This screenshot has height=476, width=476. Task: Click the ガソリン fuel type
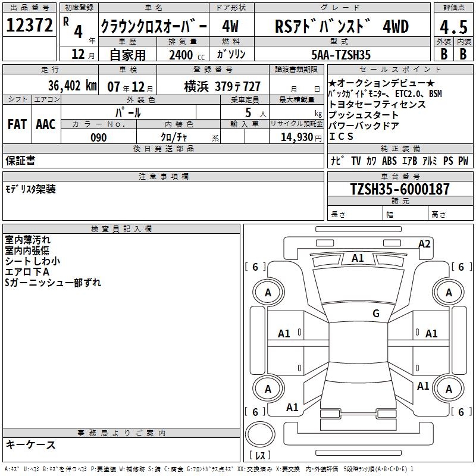[231, 54]
